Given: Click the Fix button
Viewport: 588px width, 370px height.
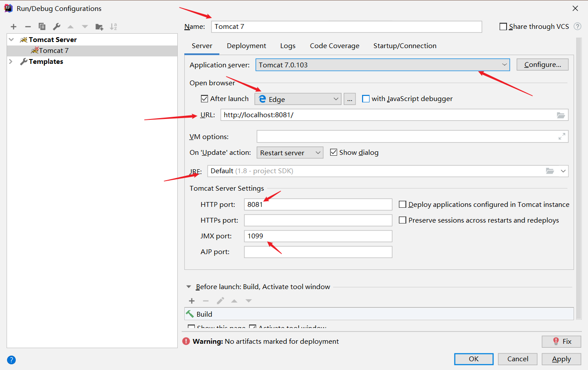Looking at the screenshot, I should 561,342.
